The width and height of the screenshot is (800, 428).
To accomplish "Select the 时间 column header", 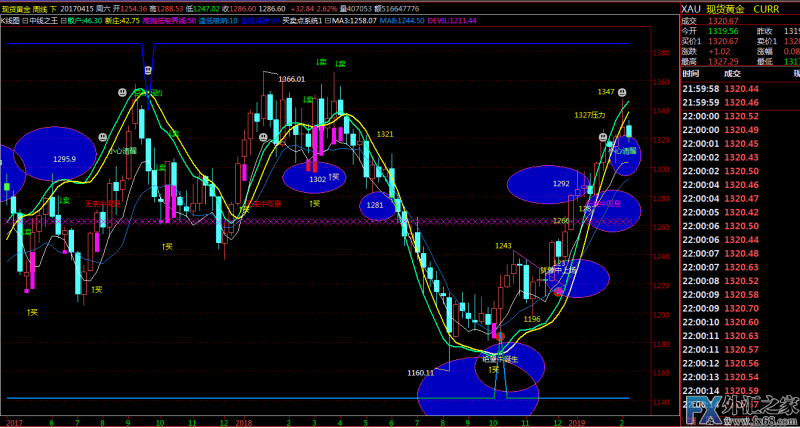I will click(x=690, y=73).
